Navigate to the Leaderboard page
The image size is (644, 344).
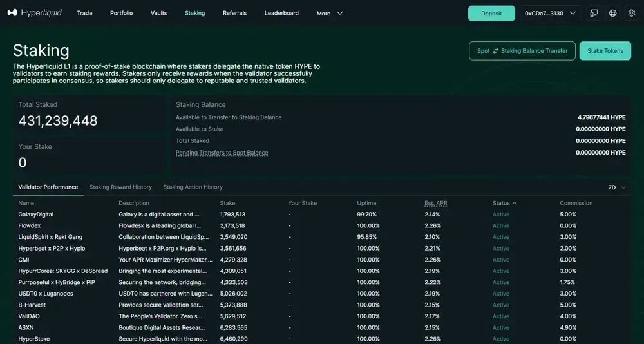point(281,13)
